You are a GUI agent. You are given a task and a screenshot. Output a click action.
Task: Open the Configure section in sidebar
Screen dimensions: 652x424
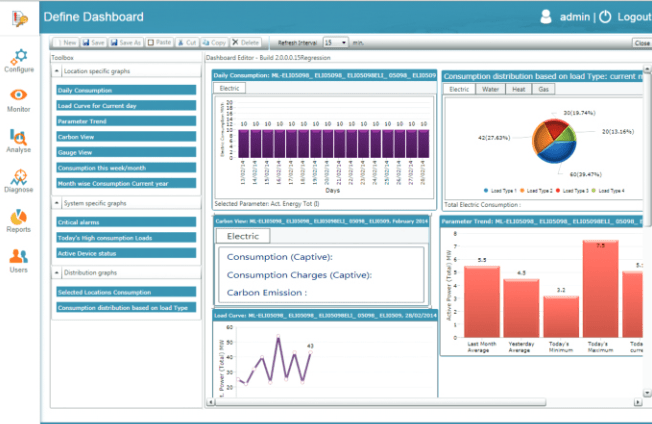[x=18, y=58]
